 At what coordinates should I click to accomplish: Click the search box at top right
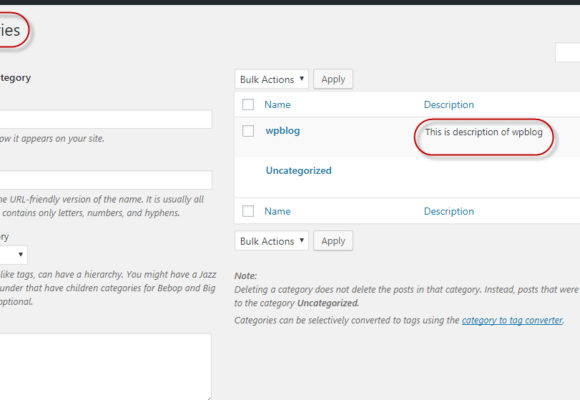tap(568, 53)
